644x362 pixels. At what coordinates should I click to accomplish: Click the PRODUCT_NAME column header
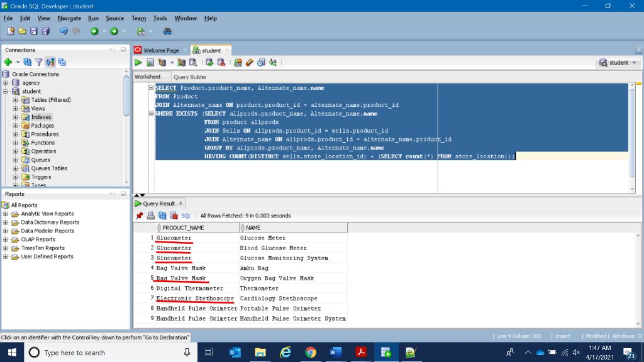197,228
